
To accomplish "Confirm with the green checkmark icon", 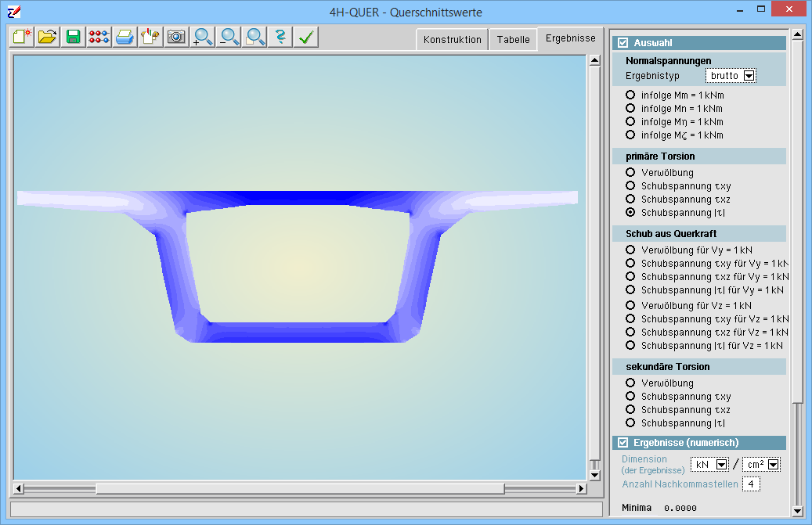I will [306, 37].
